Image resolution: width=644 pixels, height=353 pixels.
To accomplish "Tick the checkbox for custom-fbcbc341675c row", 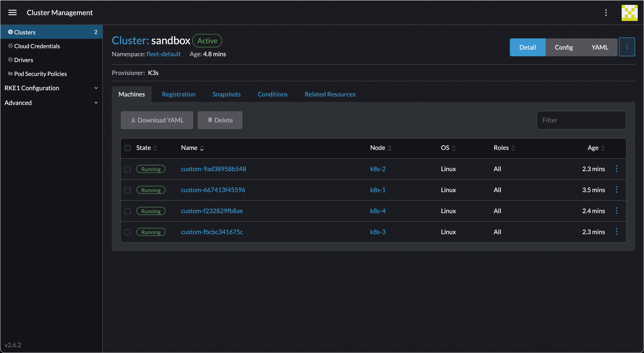I will click(x=128, y=232).
